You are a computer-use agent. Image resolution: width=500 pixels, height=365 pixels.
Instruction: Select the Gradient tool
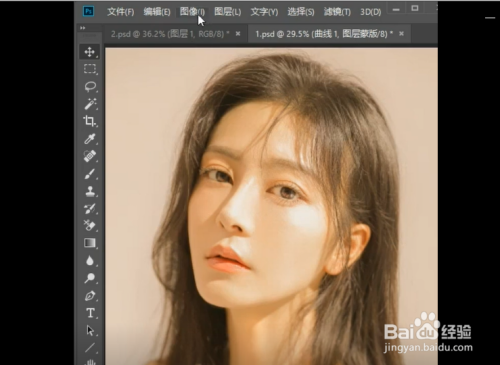point(89,243)
